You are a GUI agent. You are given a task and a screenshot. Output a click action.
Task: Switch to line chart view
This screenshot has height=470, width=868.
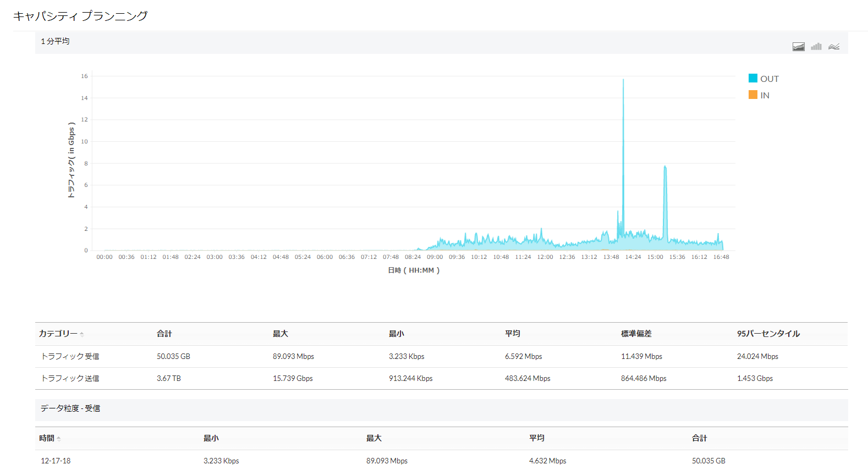(x=834, y=47)
